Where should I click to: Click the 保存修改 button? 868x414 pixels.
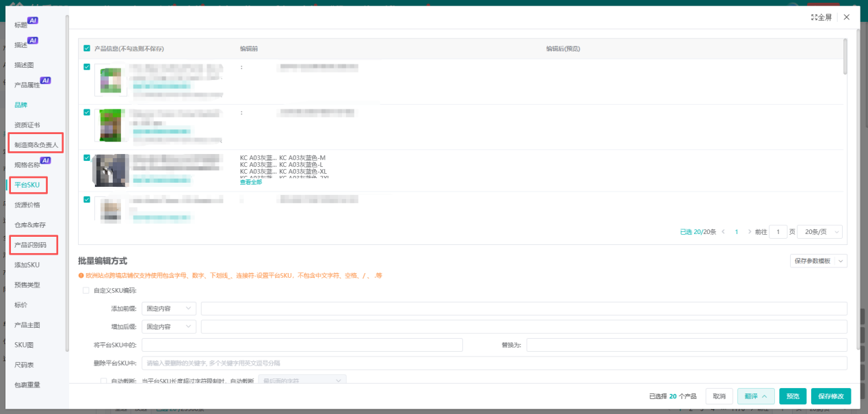click(x=830, y=396)
